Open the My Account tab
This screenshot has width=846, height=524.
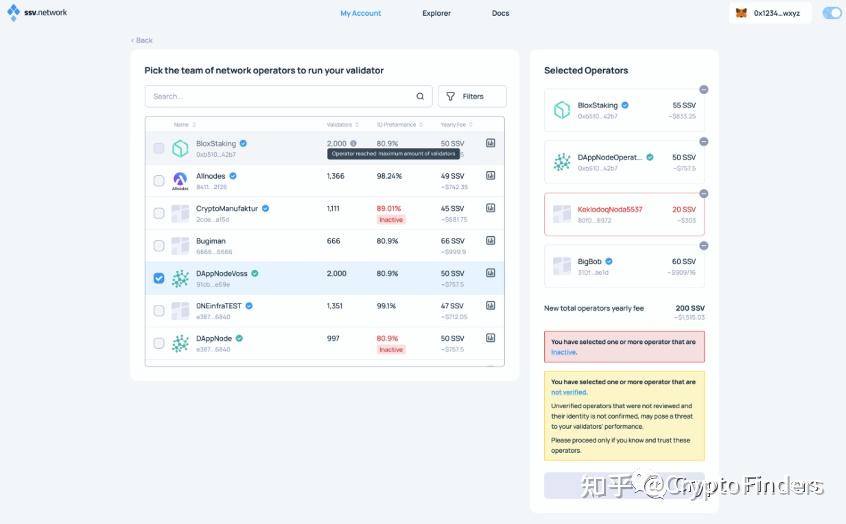coord(360,13)
